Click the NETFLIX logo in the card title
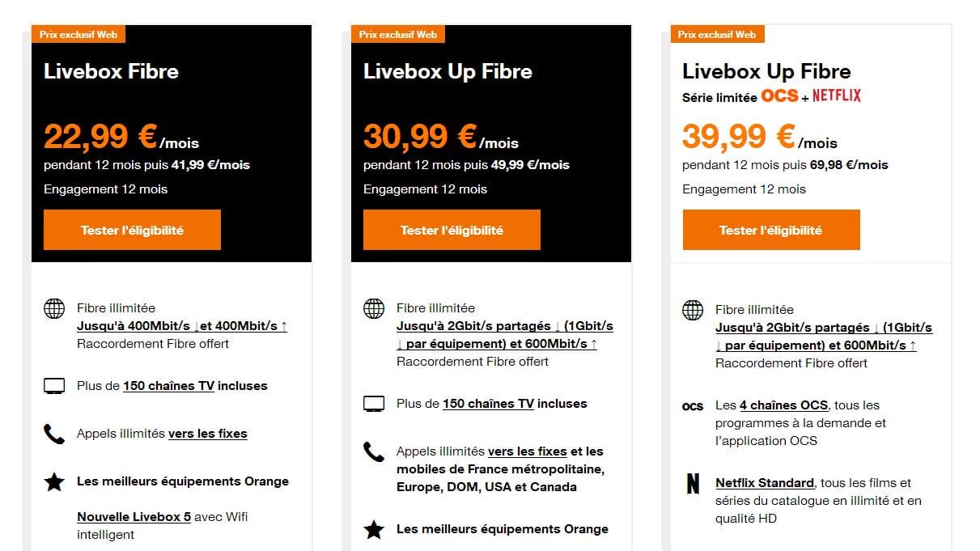Viewport: 980px width, 551px height. pos(837,95)
